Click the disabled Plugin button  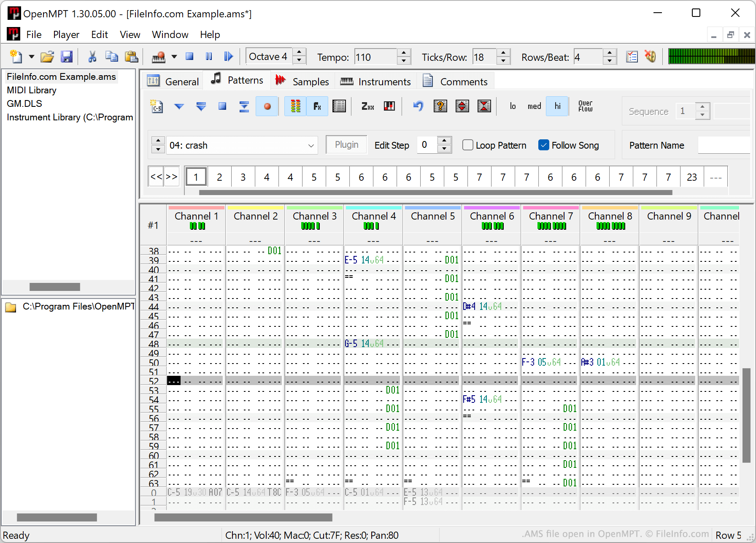(x=346, y=145)
